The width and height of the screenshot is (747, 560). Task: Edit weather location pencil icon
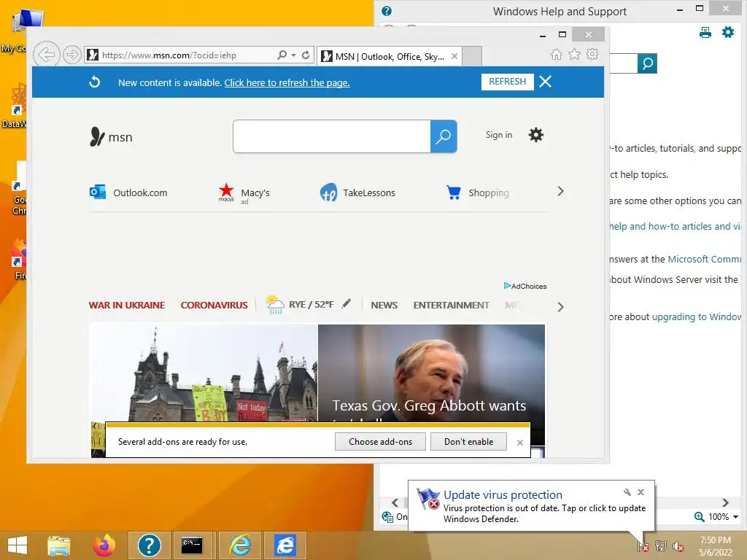[347, 303]
